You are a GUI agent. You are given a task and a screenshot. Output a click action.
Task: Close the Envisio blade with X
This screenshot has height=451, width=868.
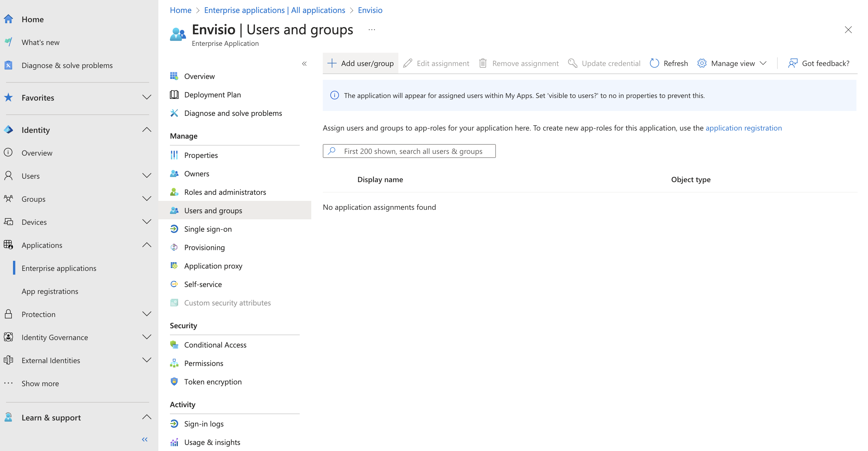pyautogui.click(x=848, y=30)
